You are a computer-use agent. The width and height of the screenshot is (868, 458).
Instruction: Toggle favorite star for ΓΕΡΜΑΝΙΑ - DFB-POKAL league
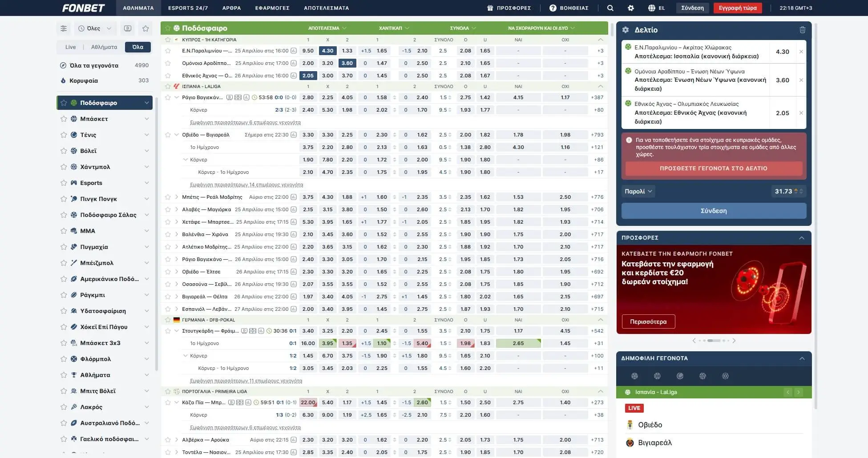point(168,320)
